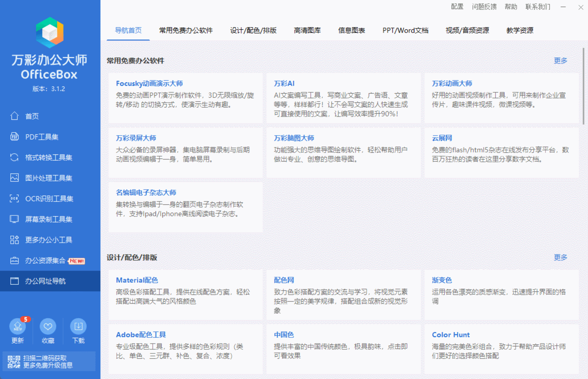Open the Focusky动画演示大师 link

[x=149, y=83]
